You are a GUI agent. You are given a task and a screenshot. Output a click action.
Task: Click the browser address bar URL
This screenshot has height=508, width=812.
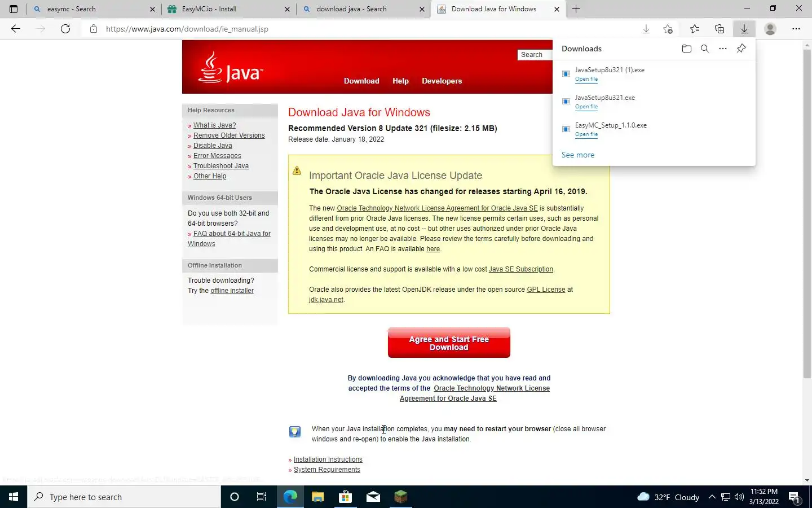pos(187,29)
